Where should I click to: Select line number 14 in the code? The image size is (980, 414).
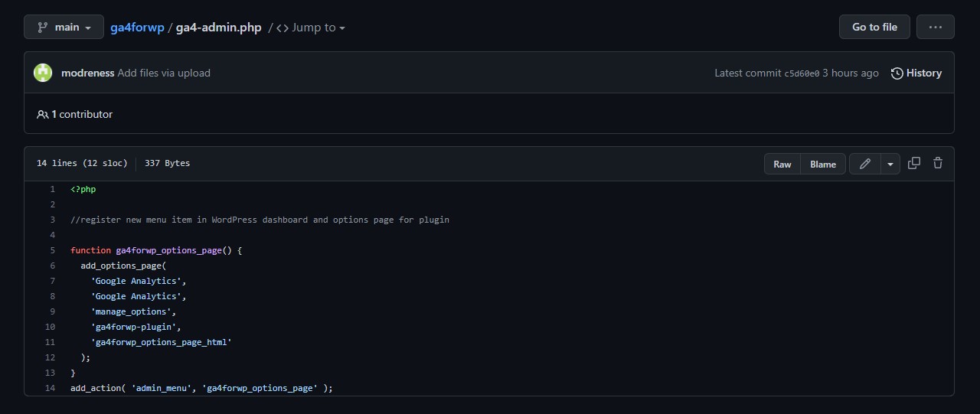tap(51, 388)
